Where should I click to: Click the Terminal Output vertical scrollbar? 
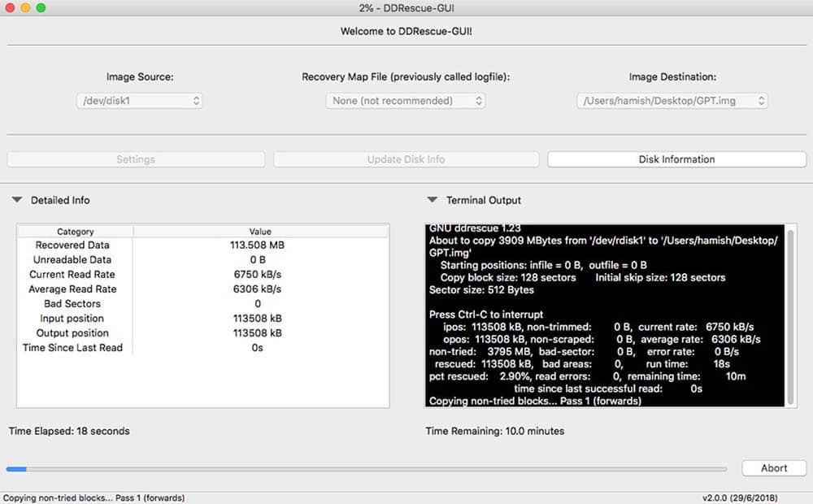[x=790, y=315]
